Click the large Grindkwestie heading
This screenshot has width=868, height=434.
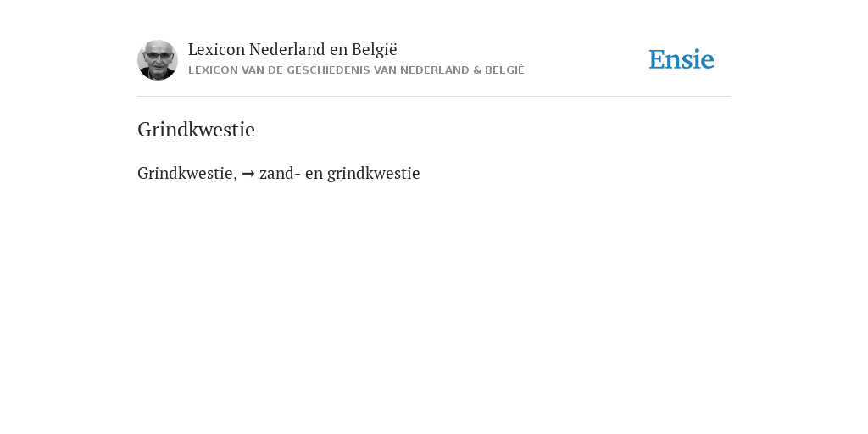[196, 130]
